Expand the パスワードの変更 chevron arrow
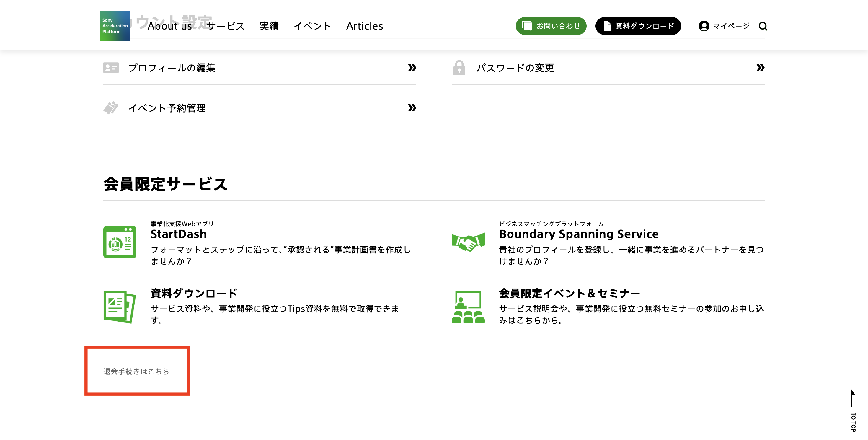This screenshot has width=868, height=440. 761,68
